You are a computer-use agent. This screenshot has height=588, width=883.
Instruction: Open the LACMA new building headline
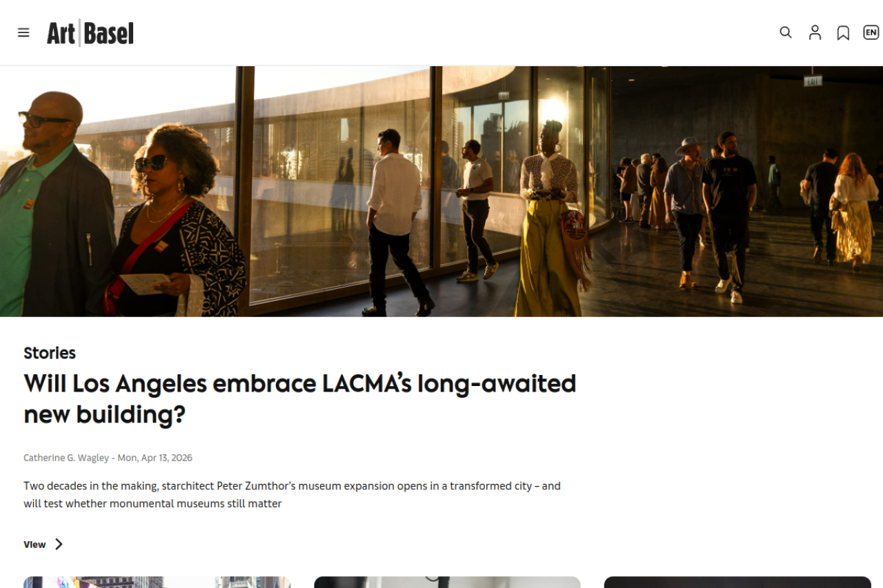pyautogui.click(x=300, y=398)
